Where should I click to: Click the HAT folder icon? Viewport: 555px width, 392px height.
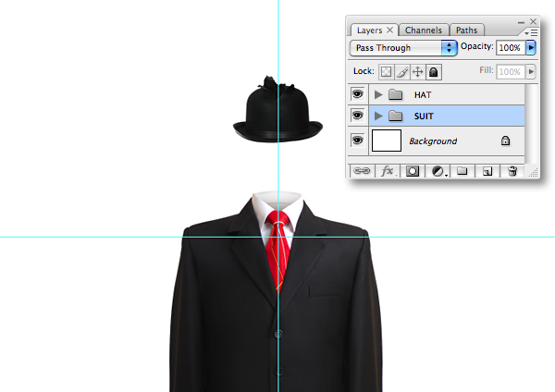tap(395, 94)
